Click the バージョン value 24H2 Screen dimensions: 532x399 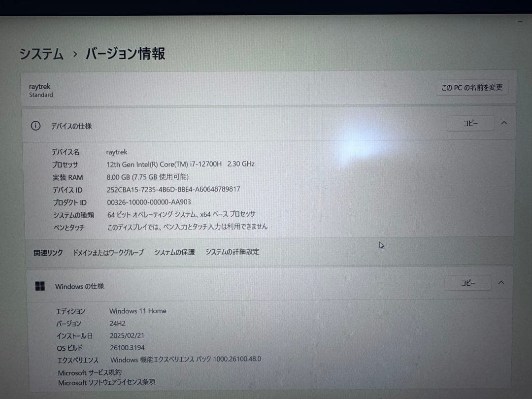tap(117, 323)
